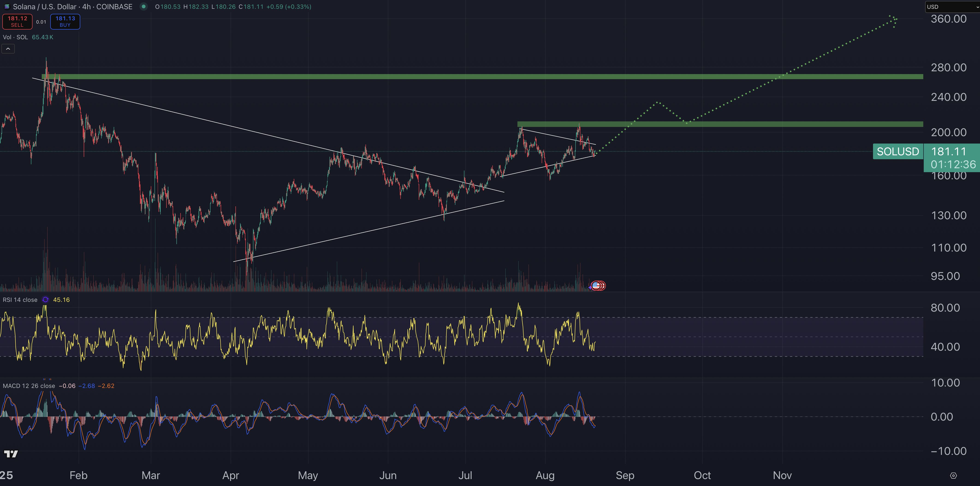This screenshot has width=980, height=486.
Task: Click the MACD orange value −2.62
Action: (x=106, y=386)
